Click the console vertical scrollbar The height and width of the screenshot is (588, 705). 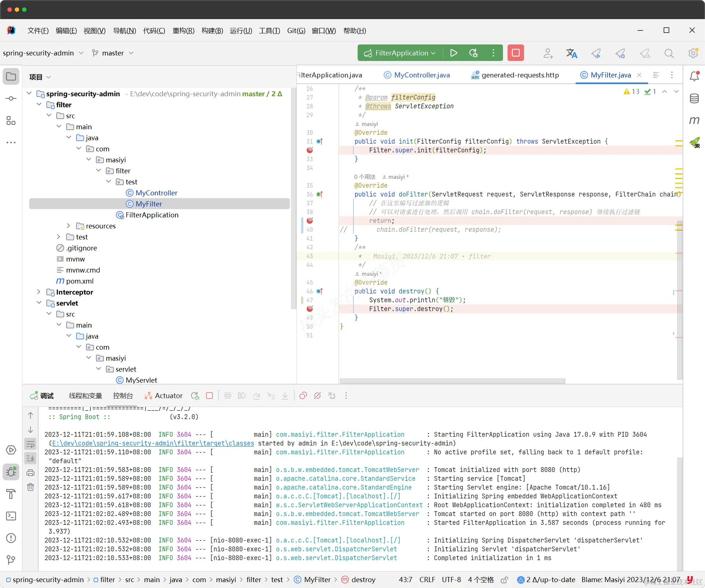(679, 514)
